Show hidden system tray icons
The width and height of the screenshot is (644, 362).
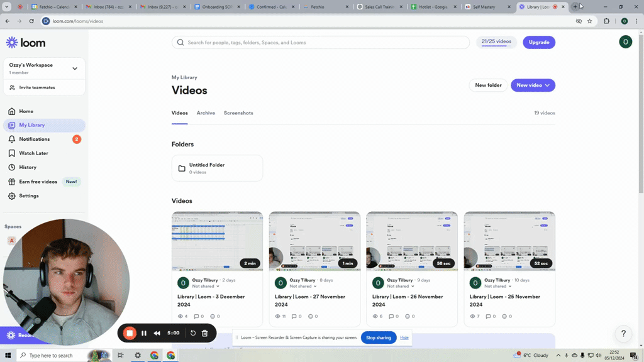click(558, 356)
